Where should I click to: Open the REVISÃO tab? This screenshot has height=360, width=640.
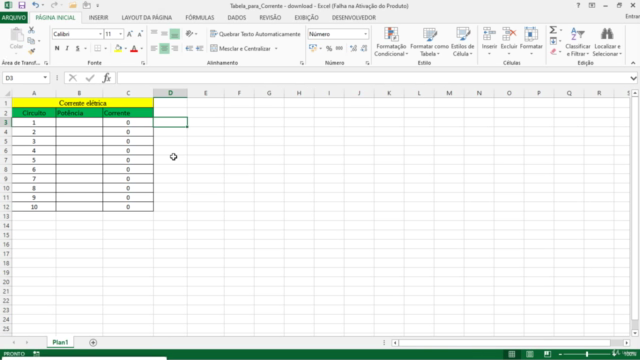point(270,18)
